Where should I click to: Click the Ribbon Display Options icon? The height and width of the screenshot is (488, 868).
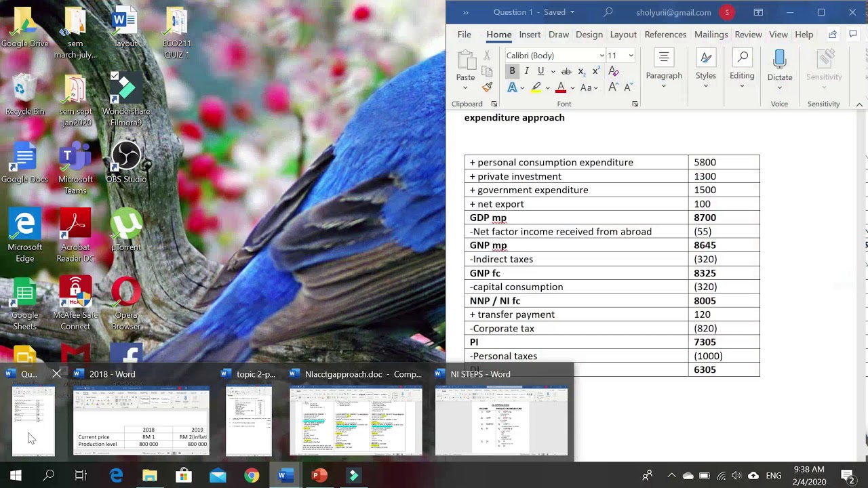[x=758, y=12]
